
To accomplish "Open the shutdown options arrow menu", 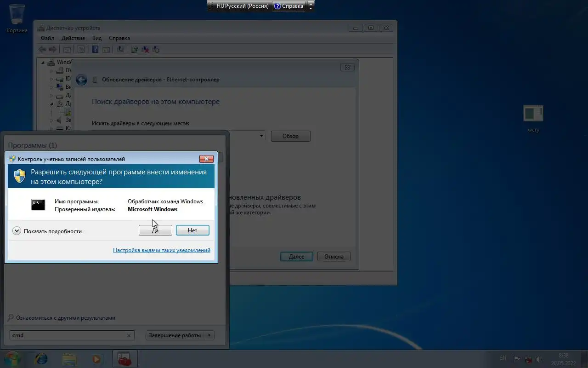I will point(209,335).
